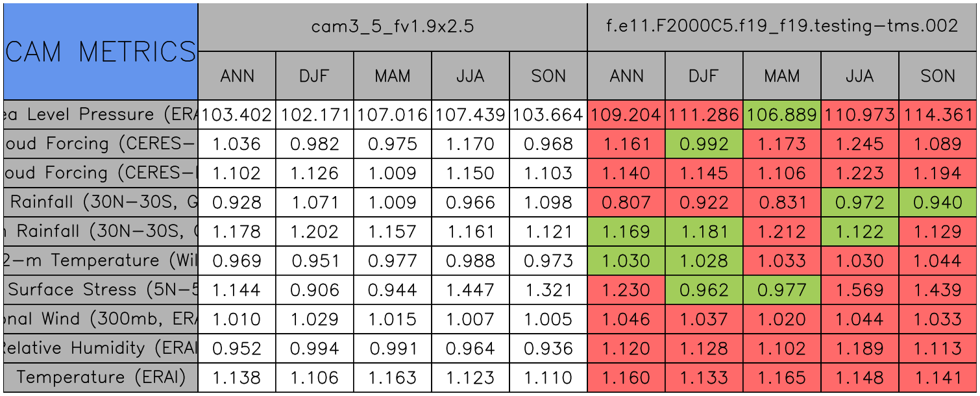Click the DJF header under f.e11.F2000C5 testing-tms
Viewport: 980px width, 396px height.
click(x=704, y=76)
